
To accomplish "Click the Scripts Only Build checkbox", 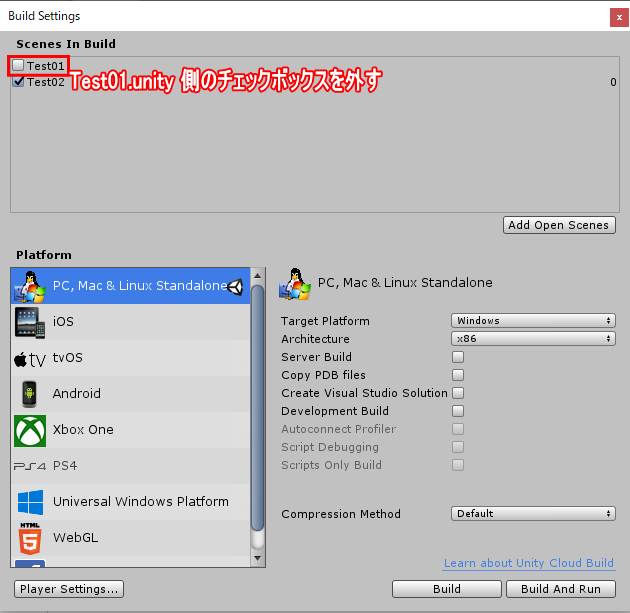I will coord(458,465).
